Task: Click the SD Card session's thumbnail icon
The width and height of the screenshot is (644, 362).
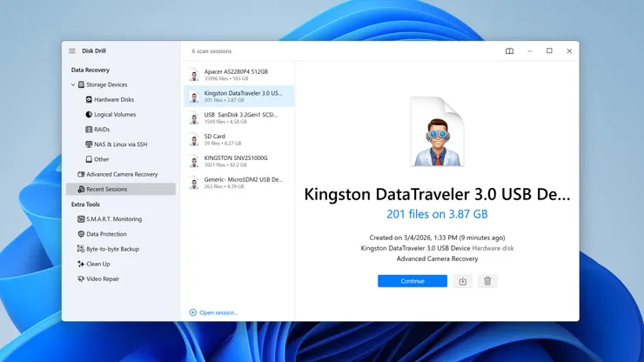Action: (x=194, y=140)
